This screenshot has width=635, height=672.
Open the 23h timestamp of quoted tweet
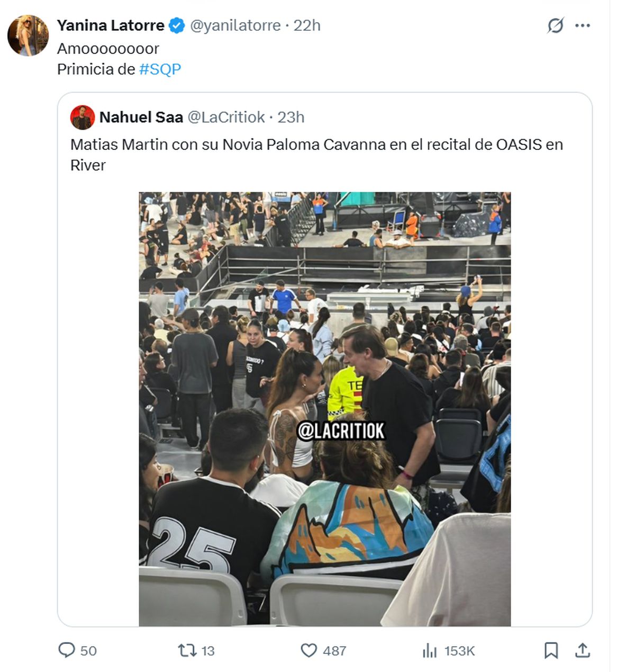click(x=291, y=117)
